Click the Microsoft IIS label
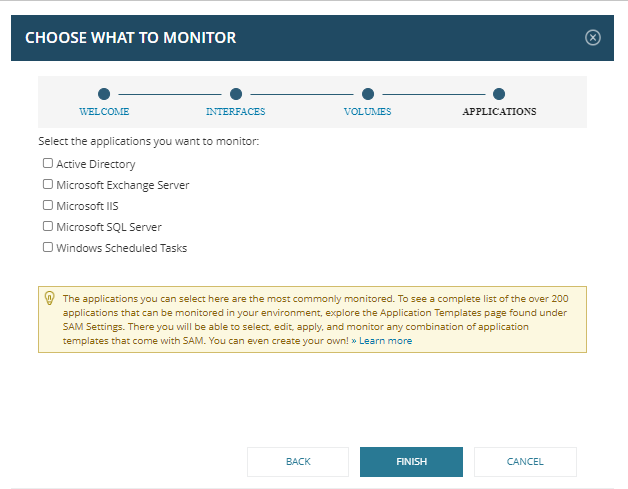 pyautogui.click(x=87, y=206)
